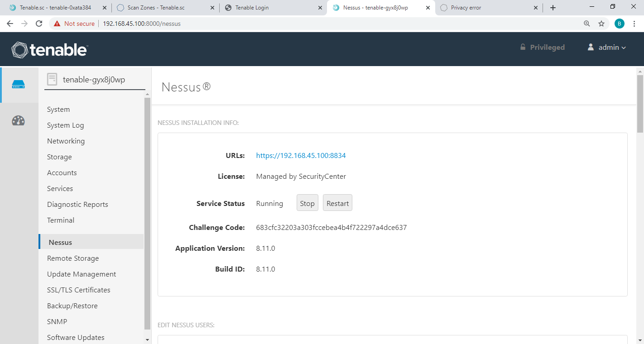The width and height of the screenshot is (644, 344).
Task: Close the Privacy error tab
Action: pos(536,8)
